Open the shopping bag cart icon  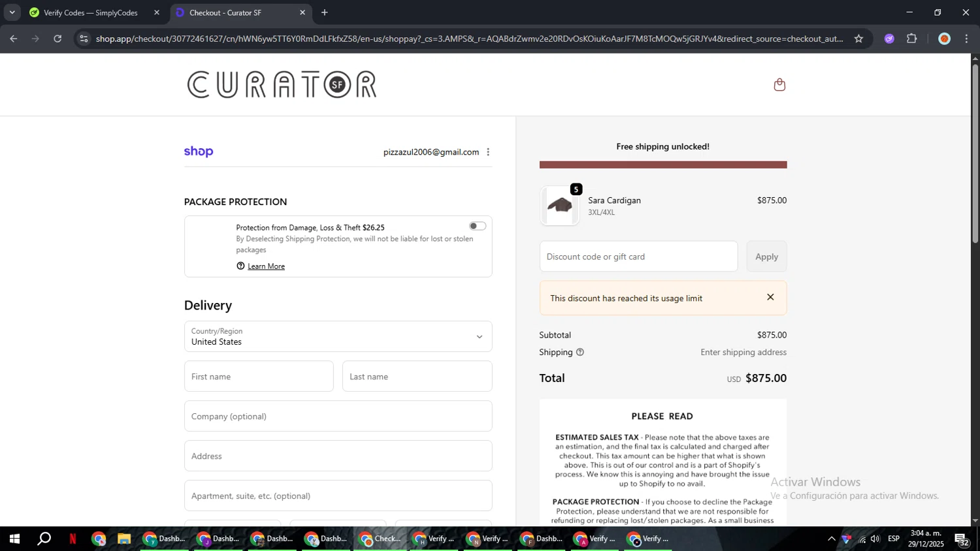(779, 85)
